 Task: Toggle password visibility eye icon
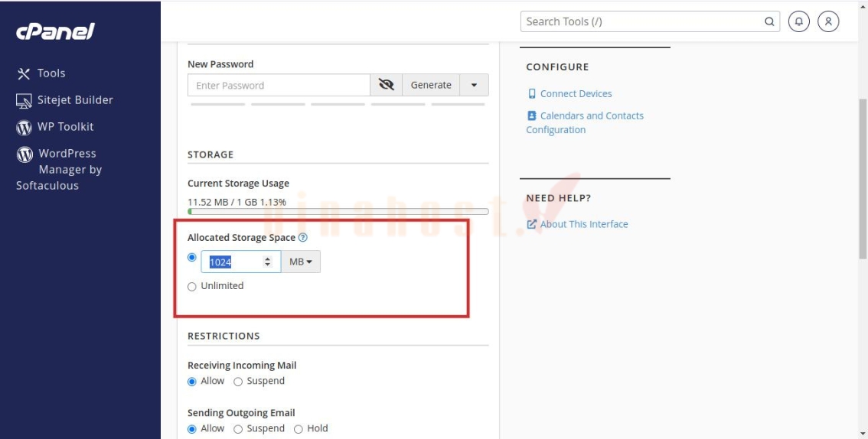[386, 85]
